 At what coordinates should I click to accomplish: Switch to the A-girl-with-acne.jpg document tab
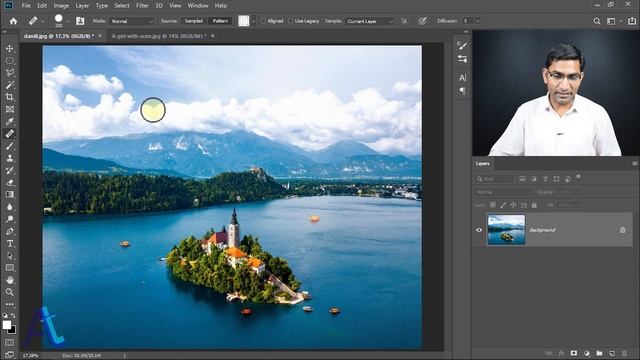click(158, 36)
